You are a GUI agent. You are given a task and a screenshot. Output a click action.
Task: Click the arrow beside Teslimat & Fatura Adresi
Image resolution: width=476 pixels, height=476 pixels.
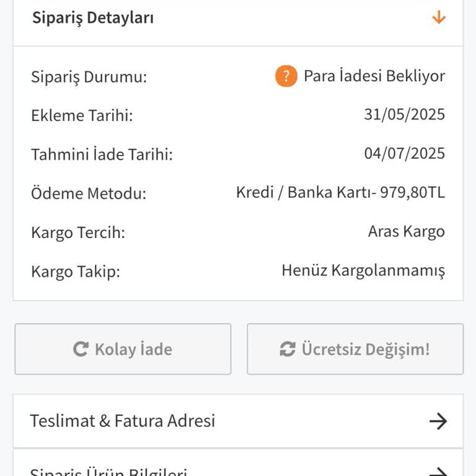438,421
